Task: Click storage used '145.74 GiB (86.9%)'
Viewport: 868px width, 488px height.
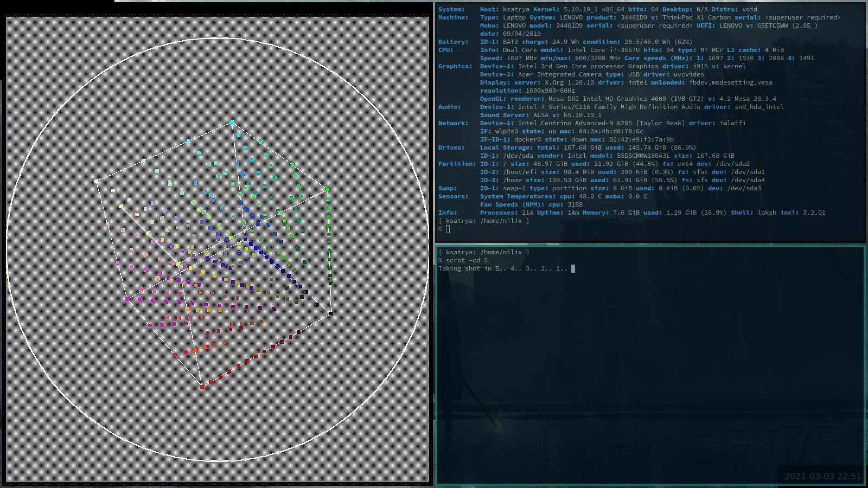Action: [x=662, y=147]
